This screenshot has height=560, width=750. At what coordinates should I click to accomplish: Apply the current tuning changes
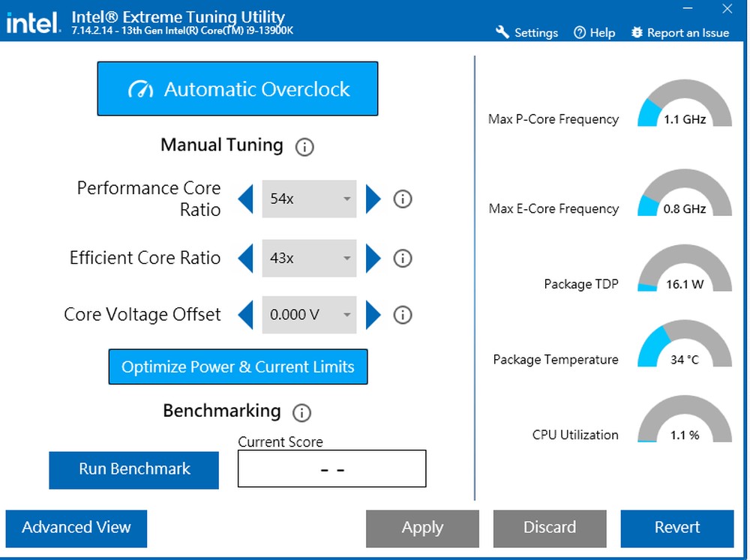coord(422,528)
